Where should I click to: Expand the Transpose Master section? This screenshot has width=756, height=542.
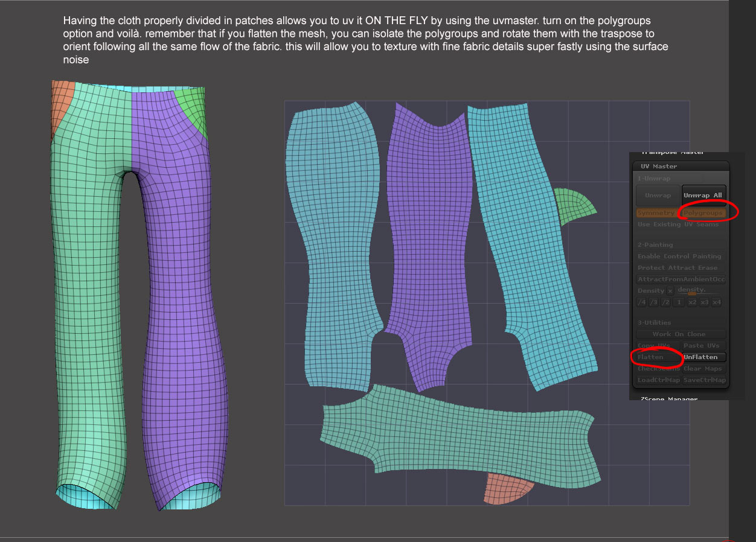click(x=672, y=153)
